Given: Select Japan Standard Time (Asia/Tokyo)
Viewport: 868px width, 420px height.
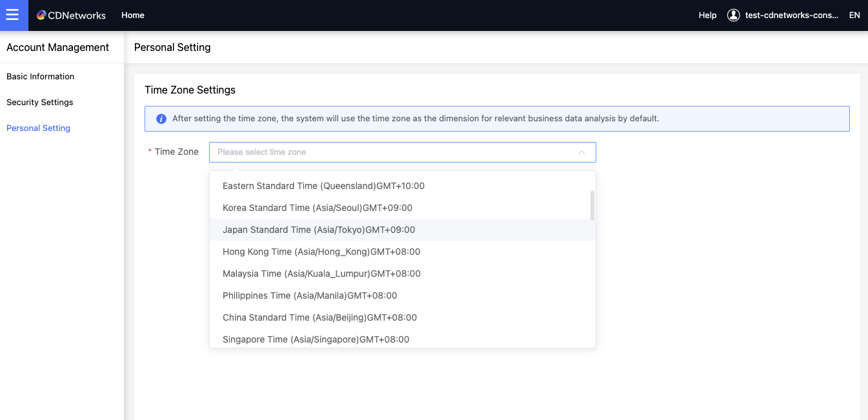Looking at the screenshot, I should click(x=319, y=229).
